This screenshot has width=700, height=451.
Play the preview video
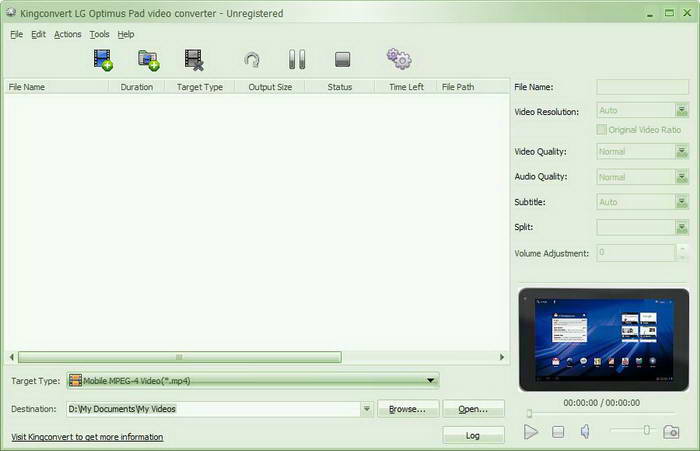coord(531,431)
